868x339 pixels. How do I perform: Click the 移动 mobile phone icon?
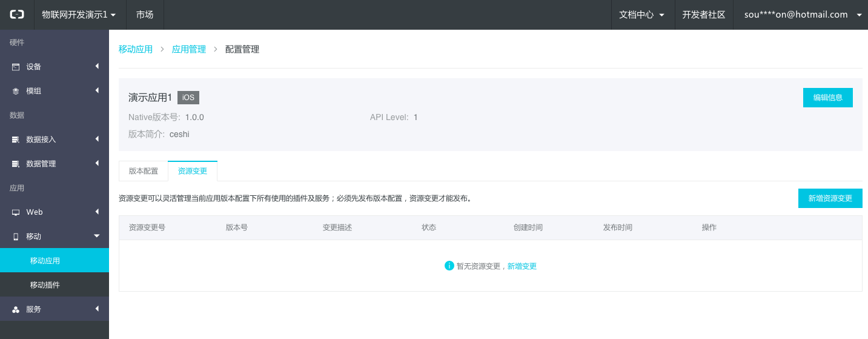[16, 237]
